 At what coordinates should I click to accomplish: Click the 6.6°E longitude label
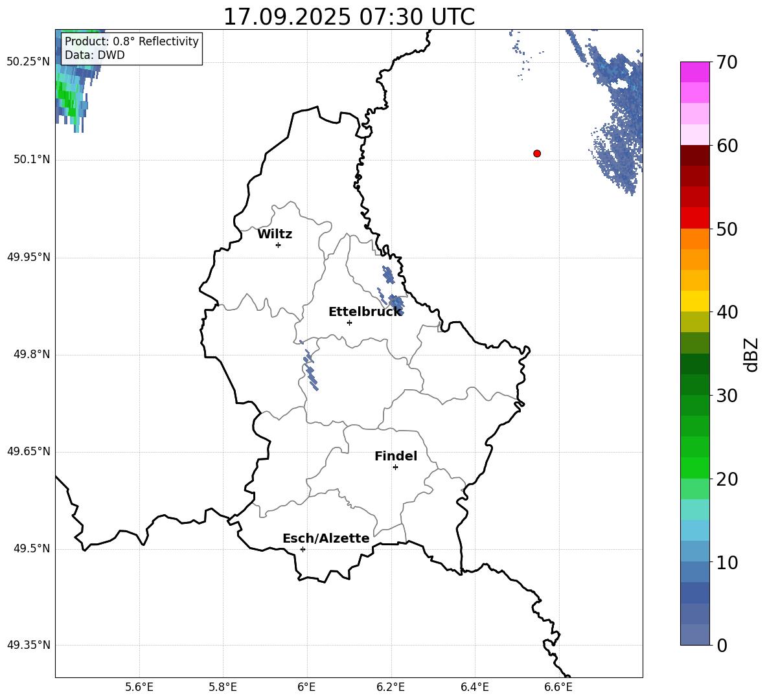[558, 687]
